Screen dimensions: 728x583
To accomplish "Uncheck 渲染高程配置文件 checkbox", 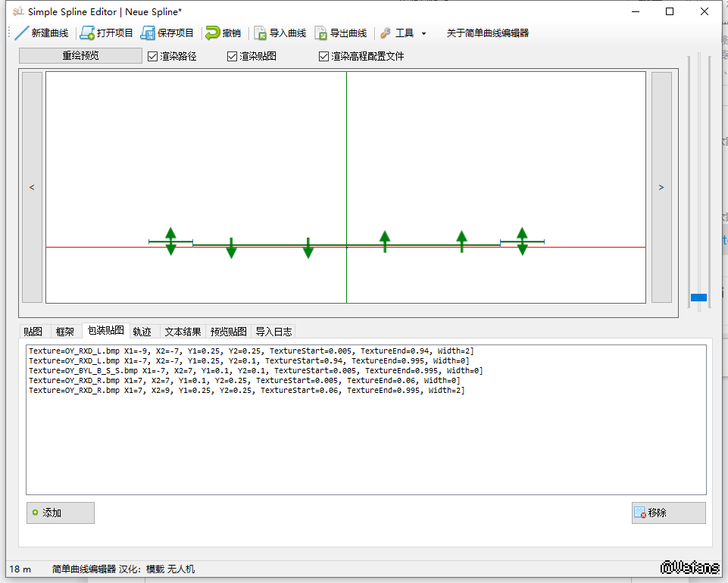I will point(323,57).
